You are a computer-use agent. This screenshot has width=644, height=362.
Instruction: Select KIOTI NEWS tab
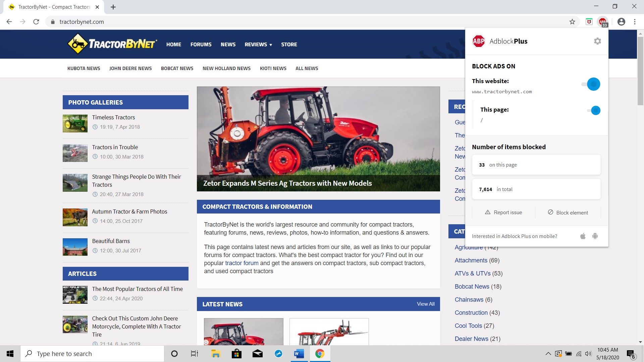[x=273, y=68]
